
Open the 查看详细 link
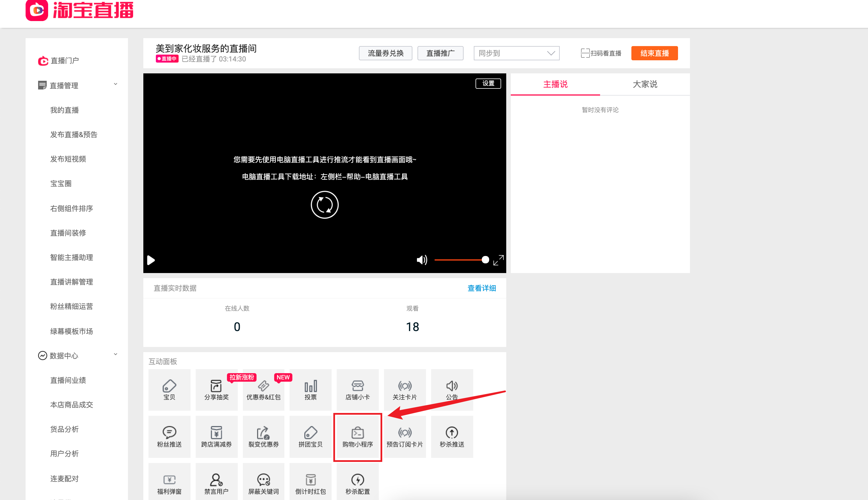(x=481, y=288)
